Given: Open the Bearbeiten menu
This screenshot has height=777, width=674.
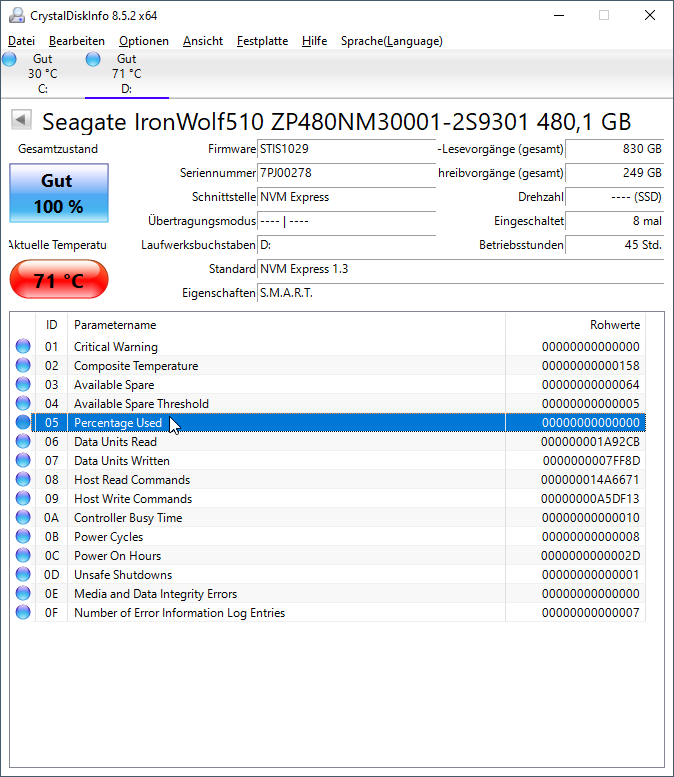Looking at the screenshot, I should click(77, 41).
